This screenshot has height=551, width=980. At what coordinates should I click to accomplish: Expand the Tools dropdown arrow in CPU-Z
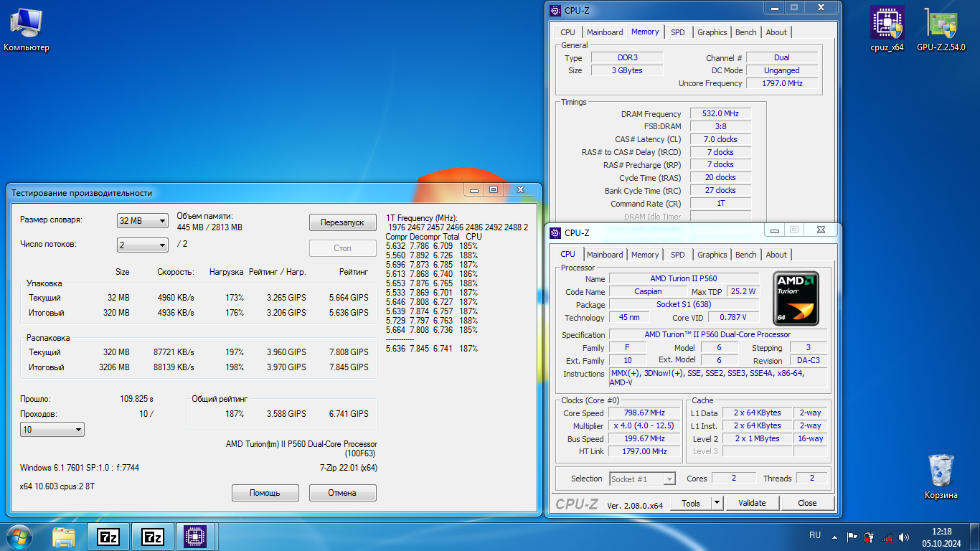coord(717,503)
